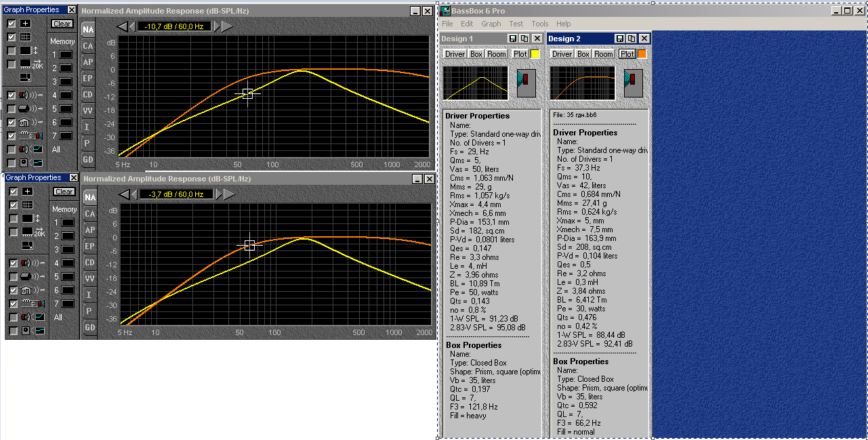Viewport: 868px width, 440px height.
Task: Click Memory slot 1 swatch in the -10,7 dB graph's properties
Action: tap(66, 54)
